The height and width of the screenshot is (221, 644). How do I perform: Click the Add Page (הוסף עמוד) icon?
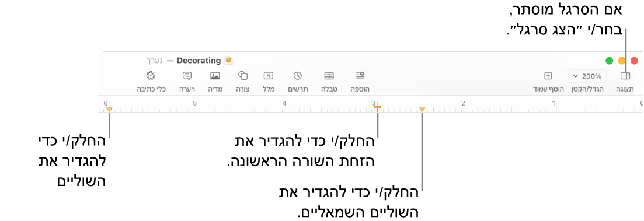548,76
